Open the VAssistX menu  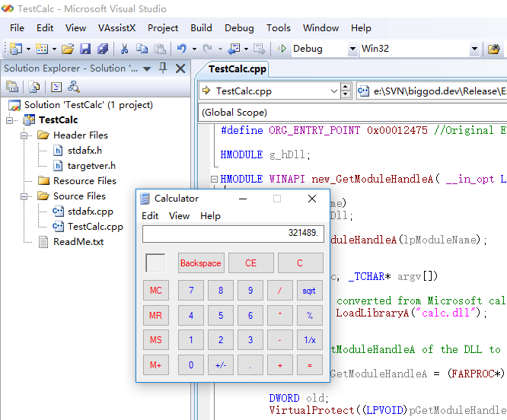tap(117, 28)
